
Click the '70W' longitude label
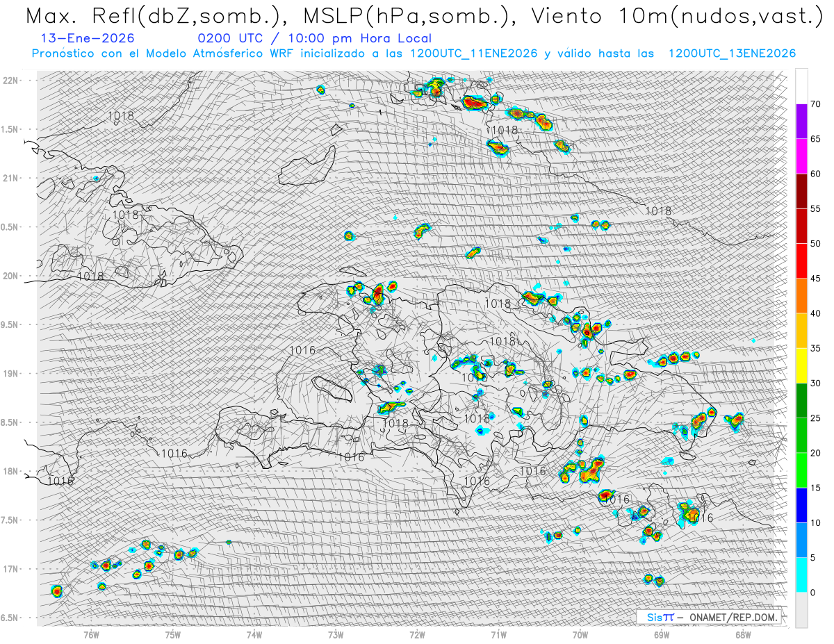[x=580, y=635]
